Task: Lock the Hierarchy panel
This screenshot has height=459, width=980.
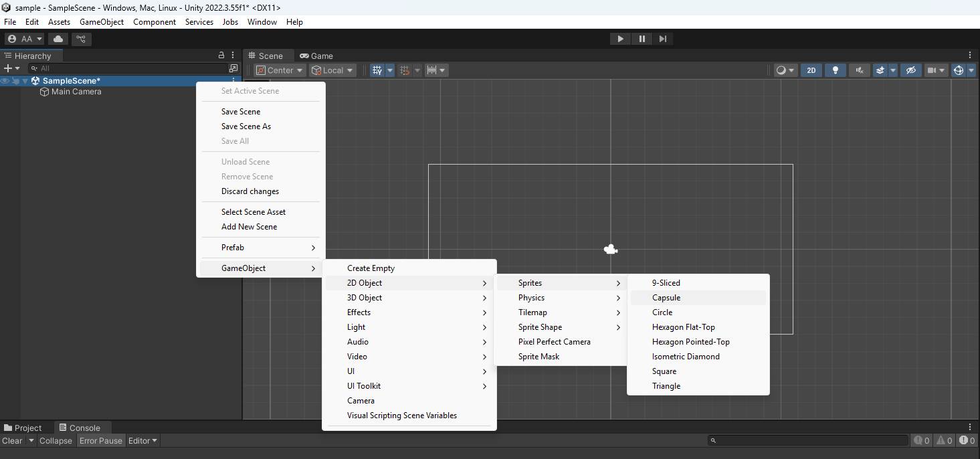Action: click(x=221, y=56)
